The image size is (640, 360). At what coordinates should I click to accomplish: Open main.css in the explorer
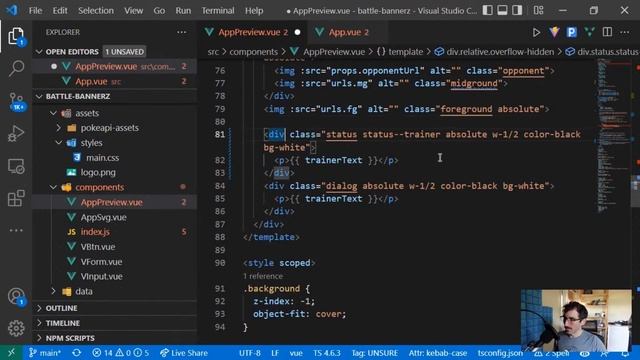[x=102, y=158]
